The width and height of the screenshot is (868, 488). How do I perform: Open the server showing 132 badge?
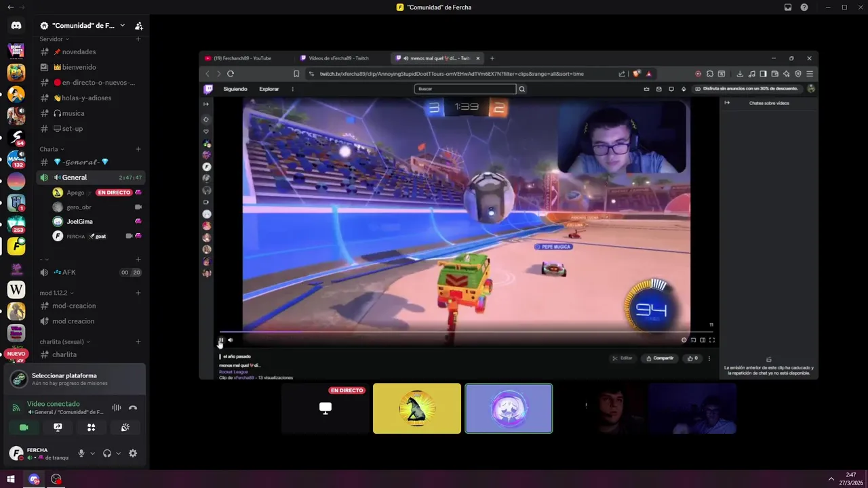pyautogui.click(x=16, y=159)
